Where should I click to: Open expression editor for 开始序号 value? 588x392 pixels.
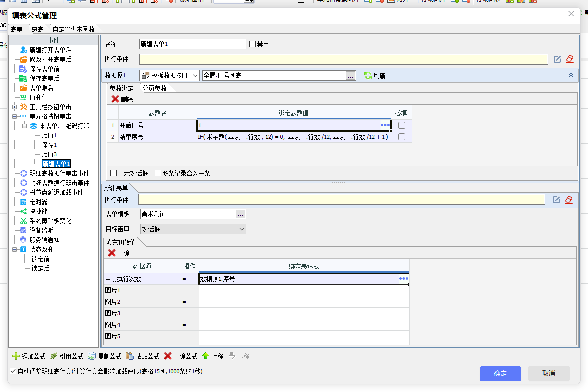pyautogui.click(x=385, y=125)
